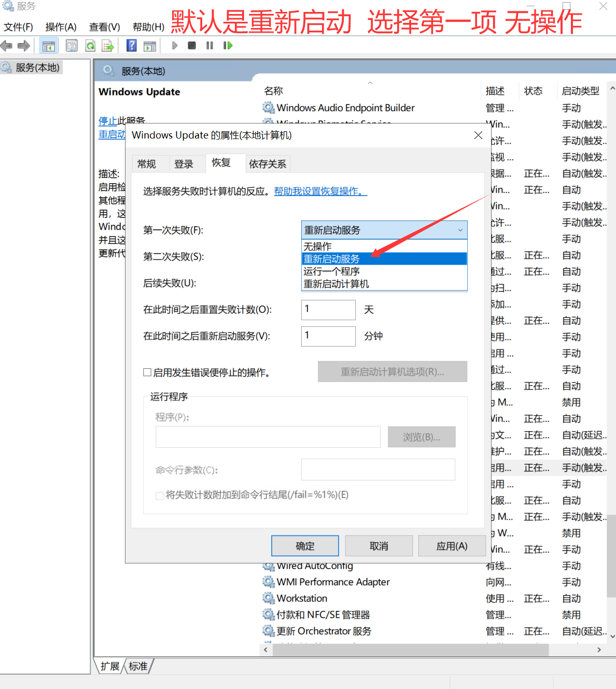Choose 重新启动计算机 from the dropdown list
Viewport: 616px width, 689px height.
click(x=384, y=284)
